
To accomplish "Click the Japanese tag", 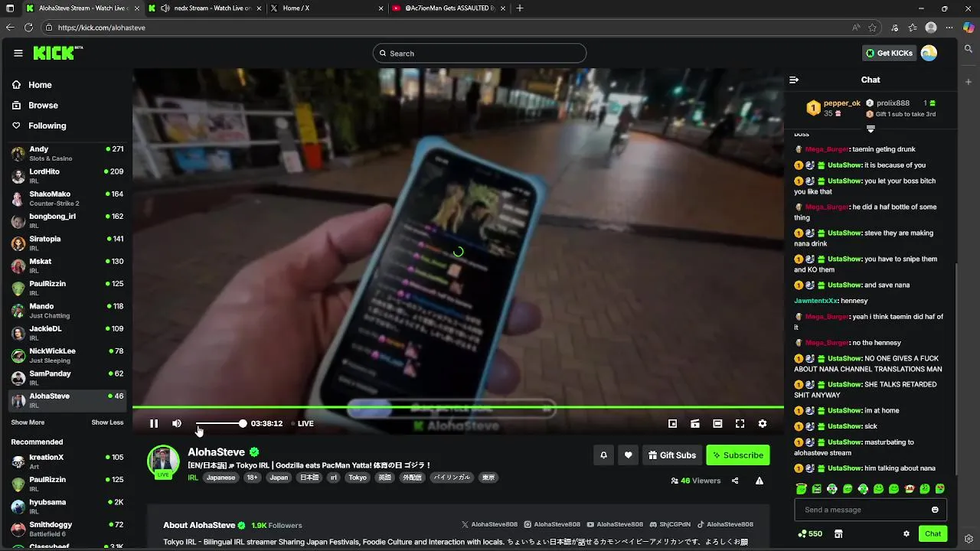I will 220,478.
